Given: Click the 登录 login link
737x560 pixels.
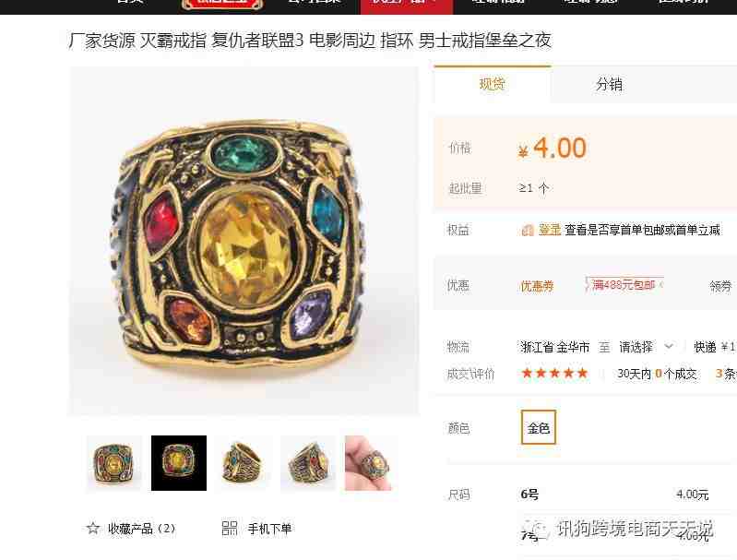Looking at the screenshot, I should tap(550, 230).
